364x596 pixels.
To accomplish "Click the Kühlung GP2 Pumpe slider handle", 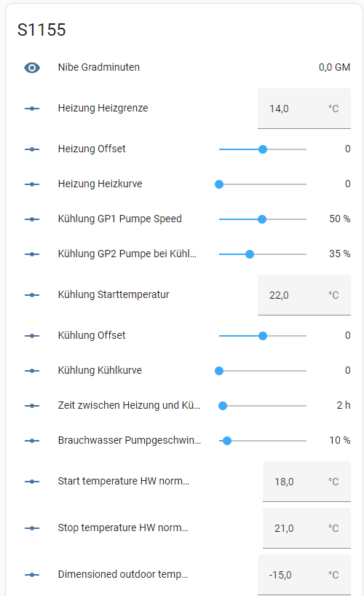I will pyautogui.click(x=250, y=254).
